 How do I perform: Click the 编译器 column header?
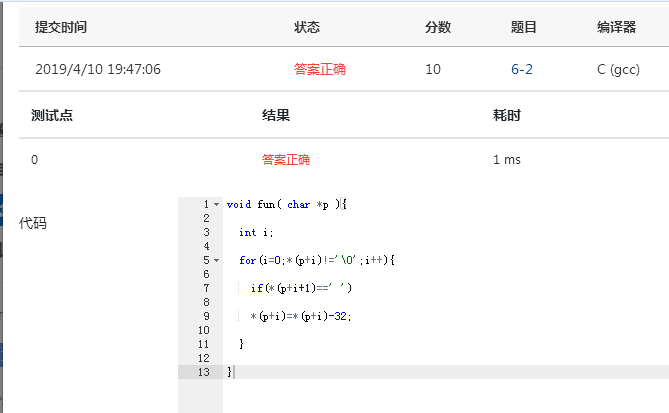(616, 27)
